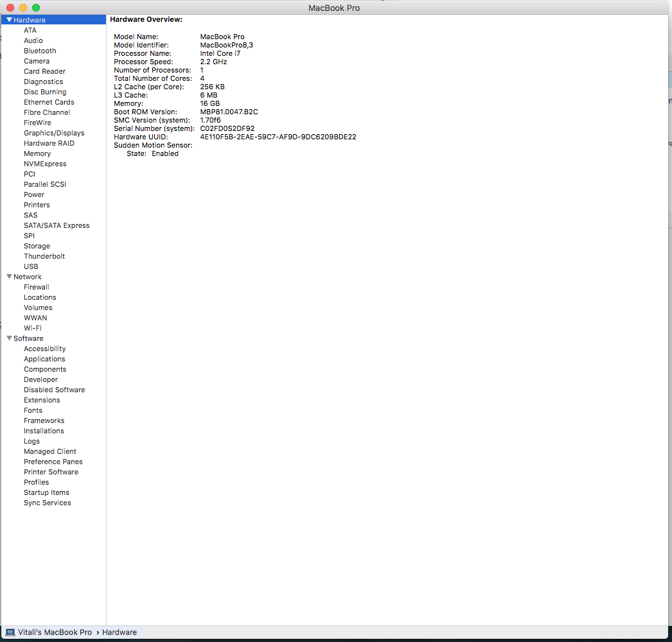Viewport: 672px width, 642px height.
Task: Open Preference Panes list
Action: (x=53, y=462)
